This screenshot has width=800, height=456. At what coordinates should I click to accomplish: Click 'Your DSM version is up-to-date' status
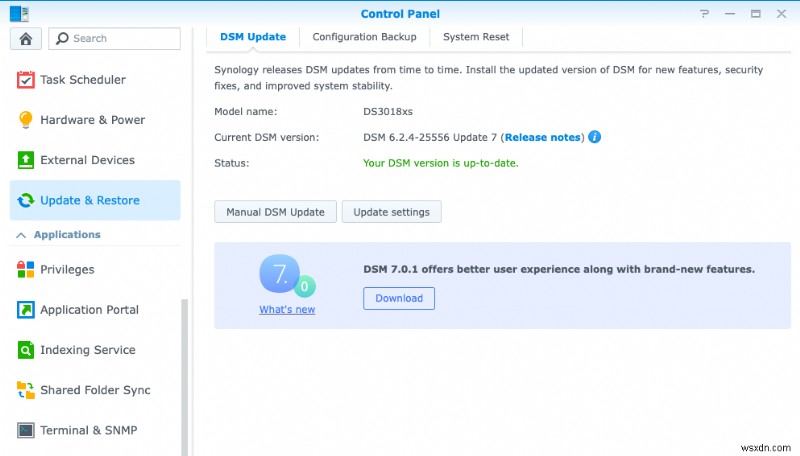click(x=441, y=163)
